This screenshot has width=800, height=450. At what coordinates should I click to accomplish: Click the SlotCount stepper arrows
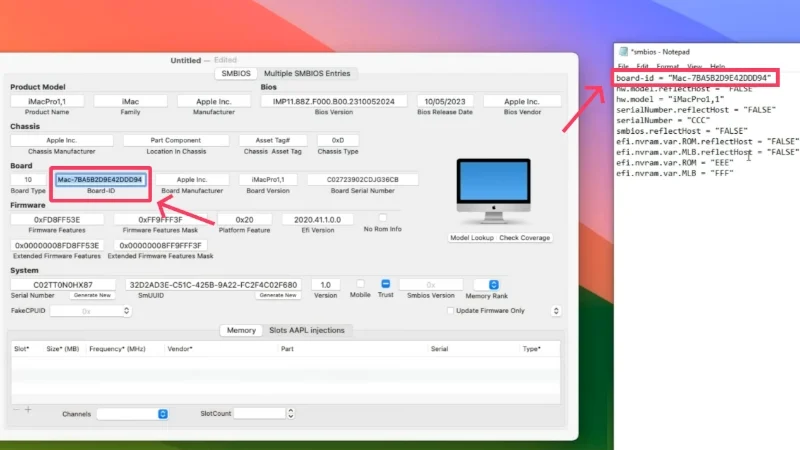(x=290, y=413)
